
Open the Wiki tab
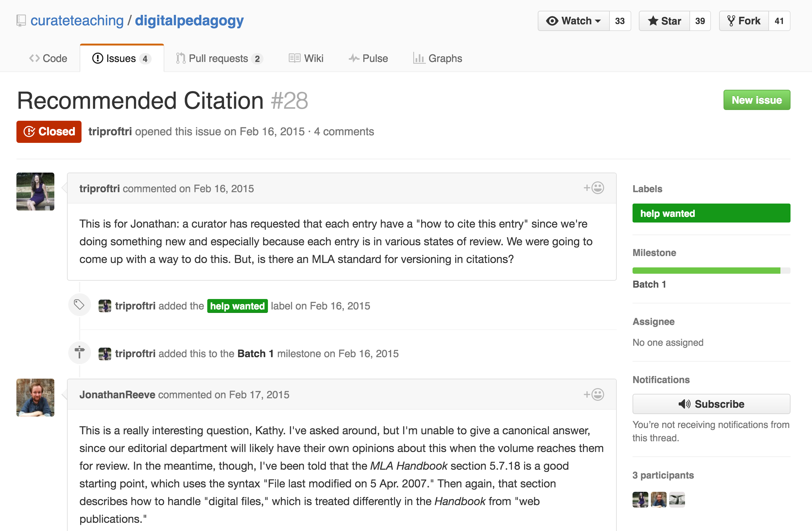coord(306,58)
